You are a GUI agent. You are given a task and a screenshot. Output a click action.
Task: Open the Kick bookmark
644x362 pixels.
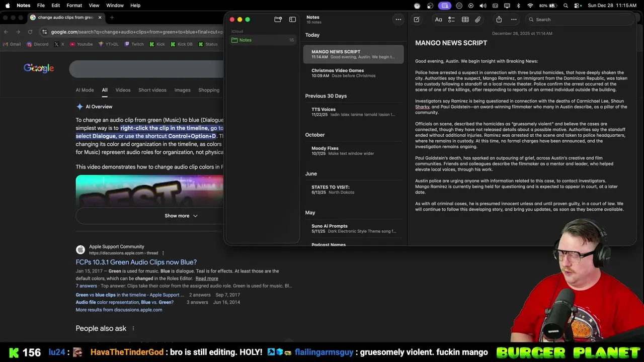point(157,44)
